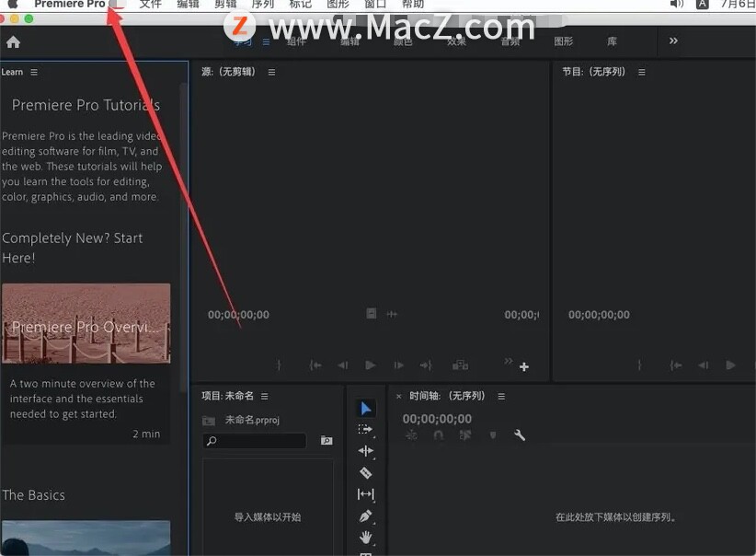Click the project search input field
756x556 pixels.
255,440
